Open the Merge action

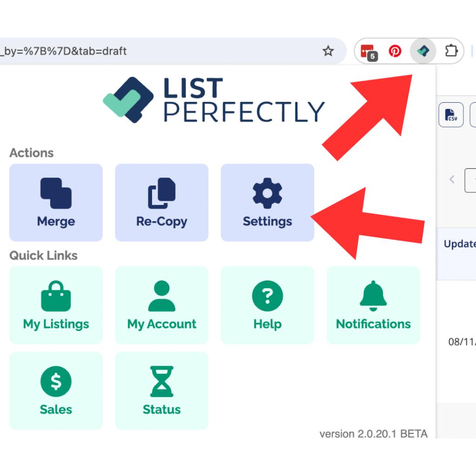coord(55,202)
